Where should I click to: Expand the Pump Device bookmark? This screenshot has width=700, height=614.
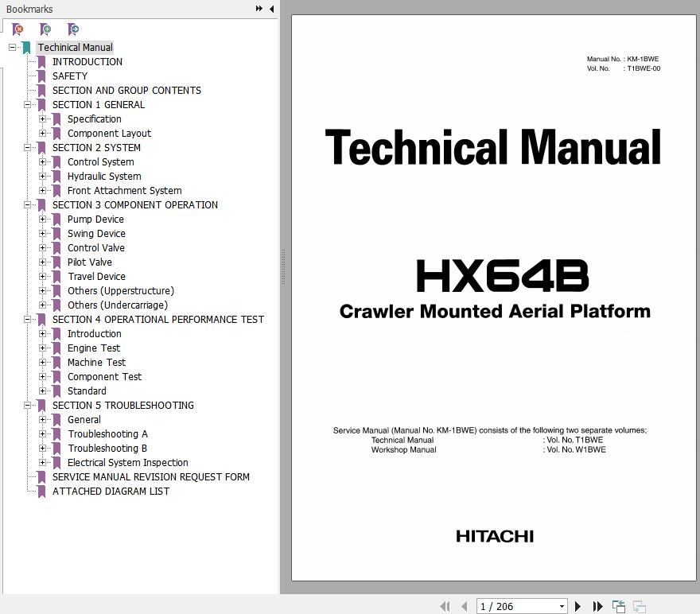pyautogui.click(x=43, y=220)
